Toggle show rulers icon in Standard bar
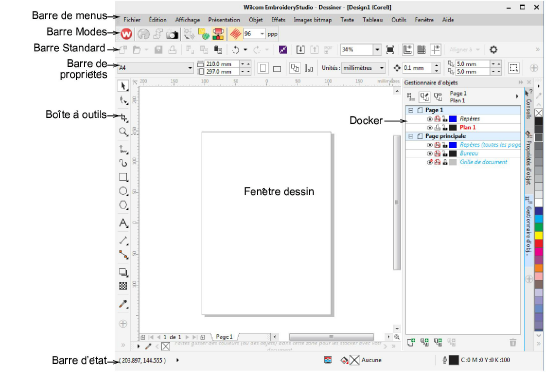 coord(407,50)
